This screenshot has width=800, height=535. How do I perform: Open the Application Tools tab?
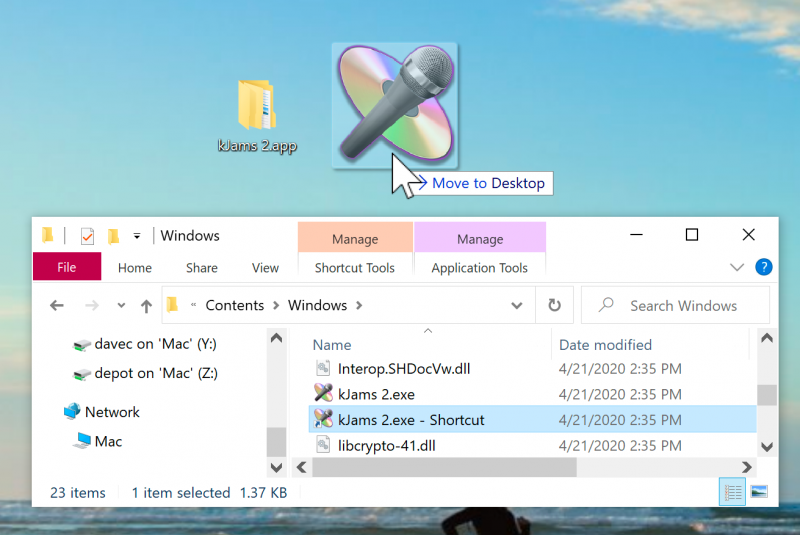[x=480, y=268]
